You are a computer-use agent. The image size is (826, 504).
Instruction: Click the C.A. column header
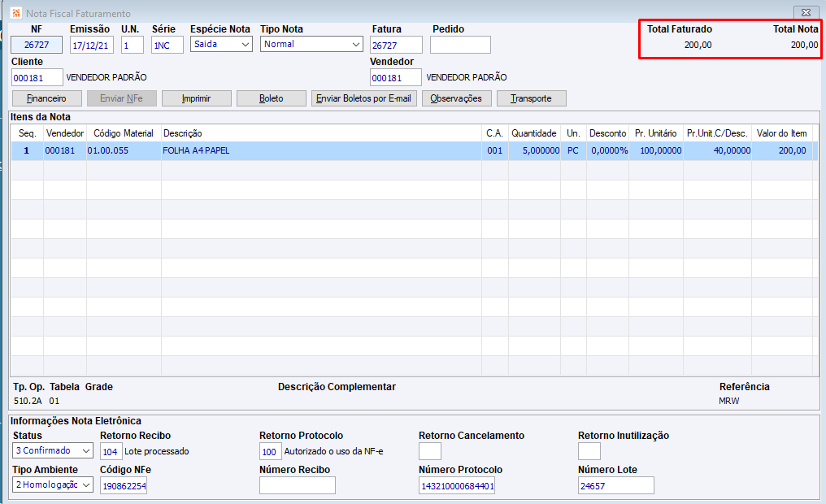(494, 133)
